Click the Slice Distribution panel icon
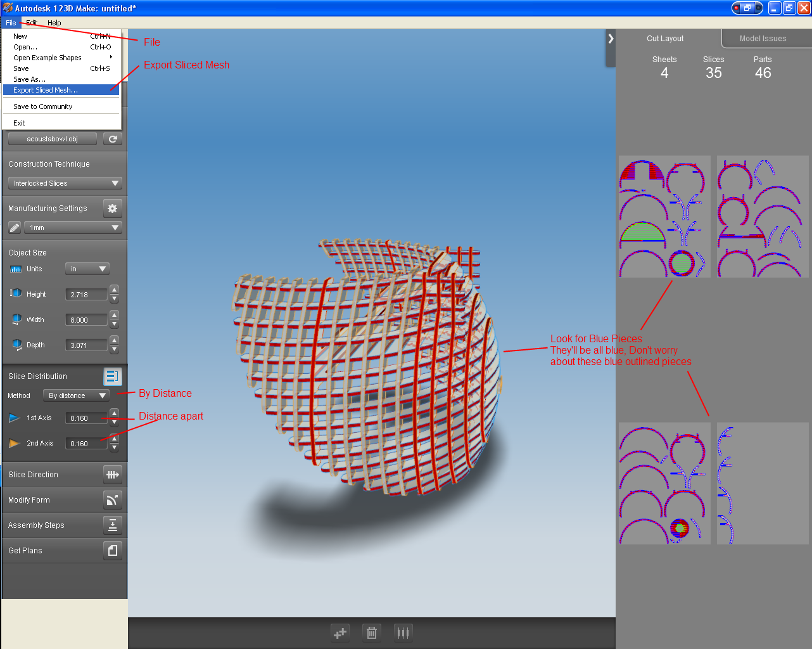 pyautogui.click(x=113, y=376)
